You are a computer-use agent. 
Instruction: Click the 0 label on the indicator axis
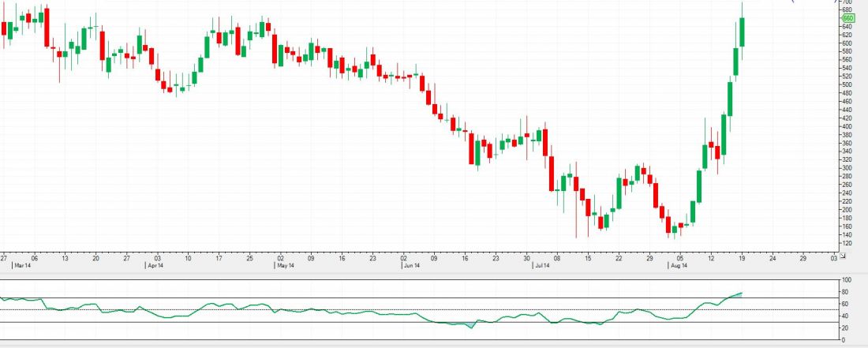(x=844, y=340)
